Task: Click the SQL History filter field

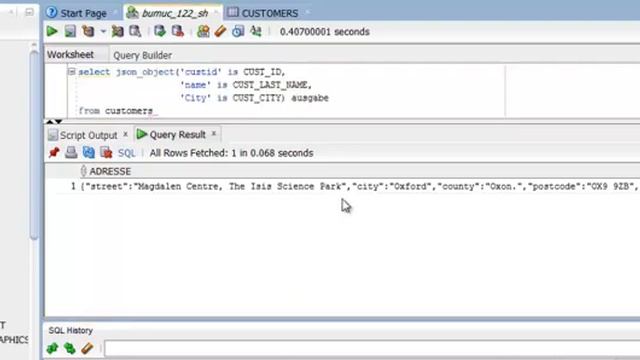Action: click(372, 348)
